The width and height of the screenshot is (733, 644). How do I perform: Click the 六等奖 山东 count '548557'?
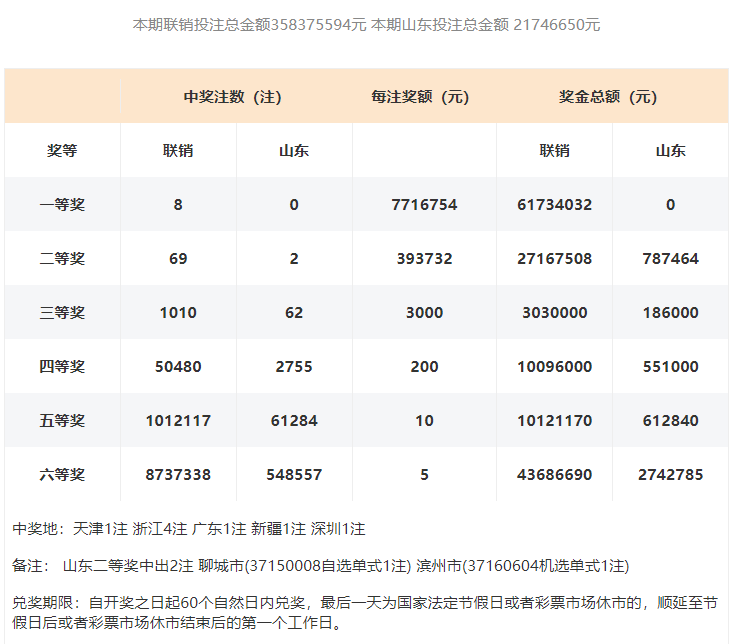pos(294,474)
